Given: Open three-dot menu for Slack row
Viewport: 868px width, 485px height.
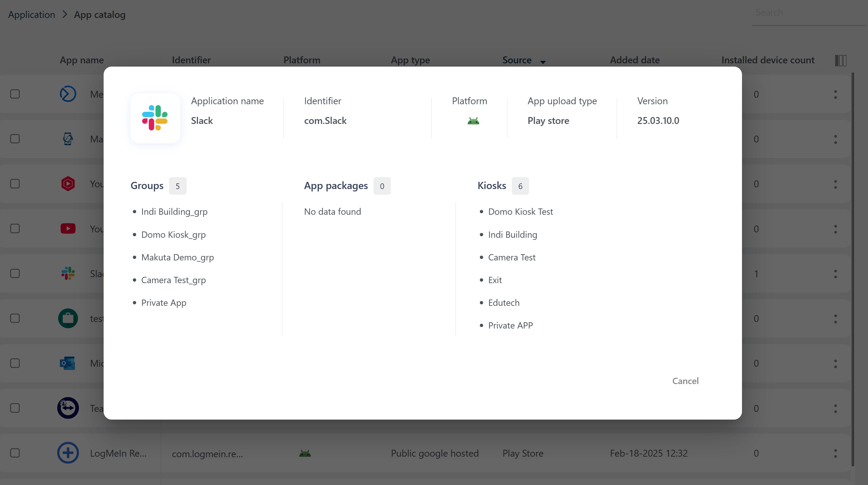Looking at the screenshot, I should [x=835, y=274].
